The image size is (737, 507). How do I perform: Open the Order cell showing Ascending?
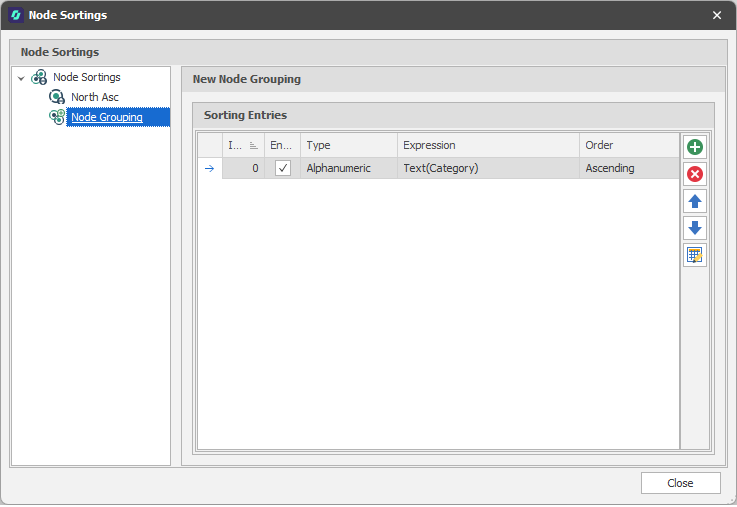click(x=628, y=168)
